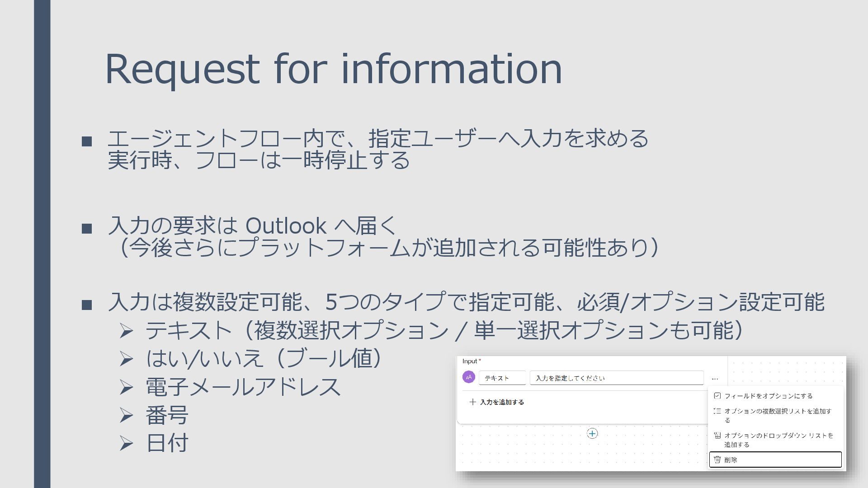Click the purple AA text type icon
Screen dimensions: 868x488
pyautogui.click(x=469, y=377)
